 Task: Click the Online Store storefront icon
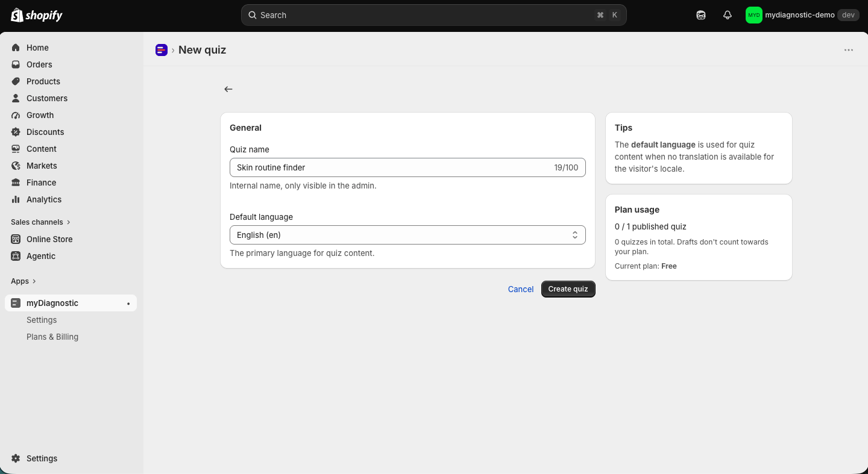coord(16,239)
